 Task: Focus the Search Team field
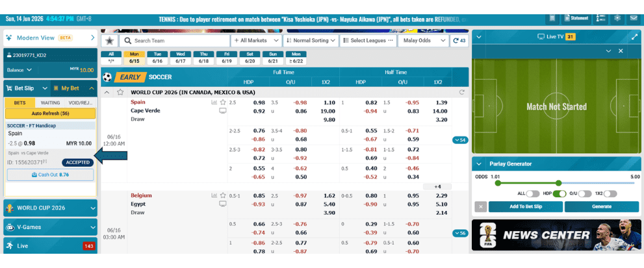coord(175,41)
